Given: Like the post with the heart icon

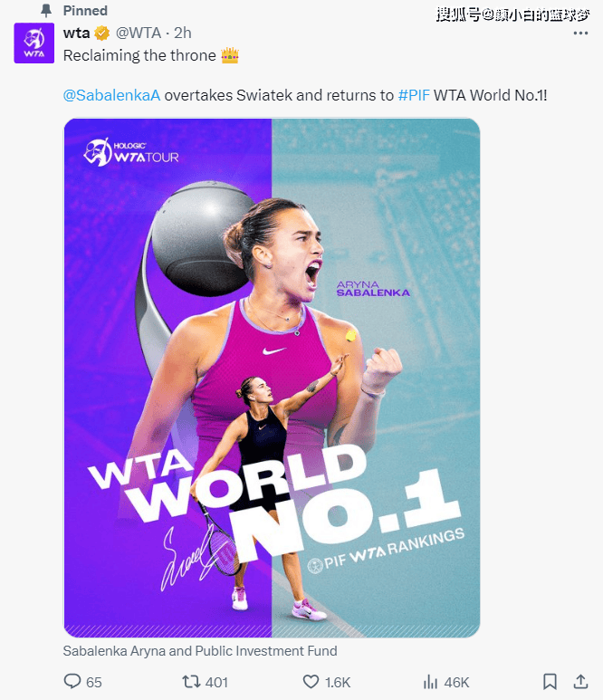Looking at the screenshot, I should [x=311, y=682].
